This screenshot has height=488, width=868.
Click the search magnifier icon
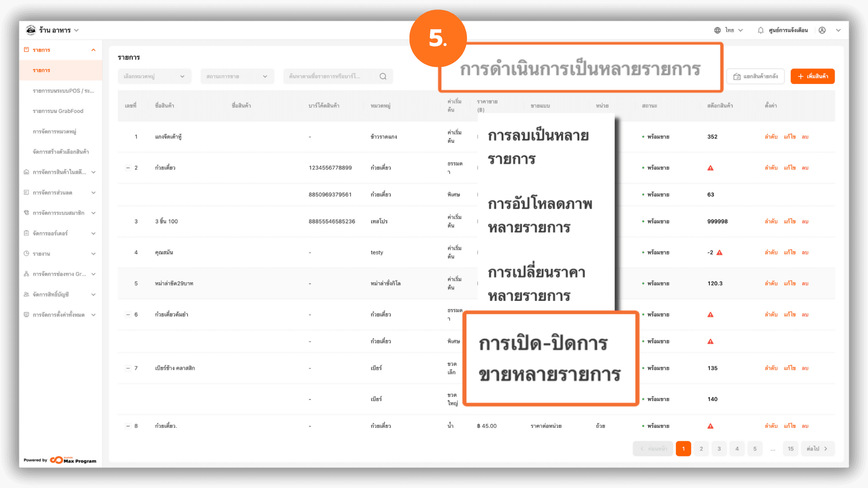pos(383,76)
